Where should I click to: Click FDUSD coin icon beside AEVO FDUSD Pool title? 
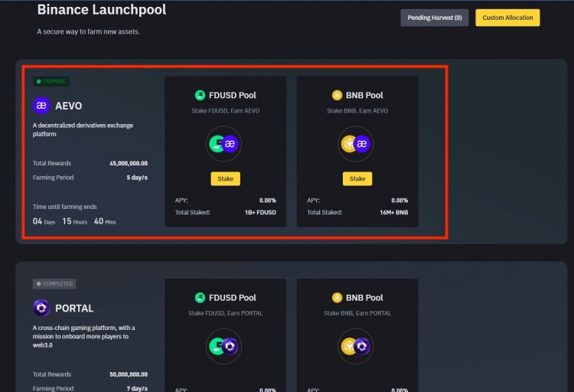tap(200, 95)
